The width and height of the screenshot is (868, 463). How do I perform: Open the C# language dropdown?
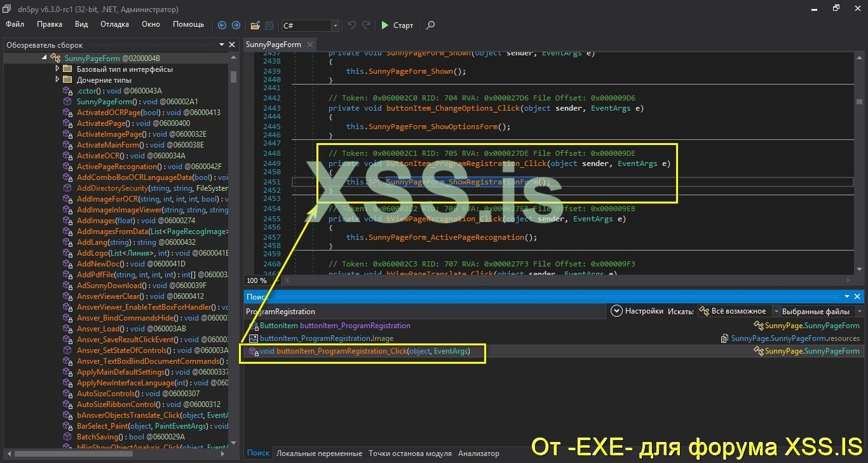tap(334, 25)
